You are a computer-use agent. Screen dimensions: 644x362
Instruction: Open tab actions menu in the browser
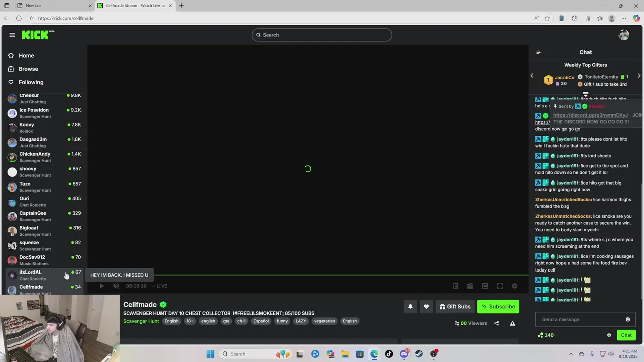7,6
